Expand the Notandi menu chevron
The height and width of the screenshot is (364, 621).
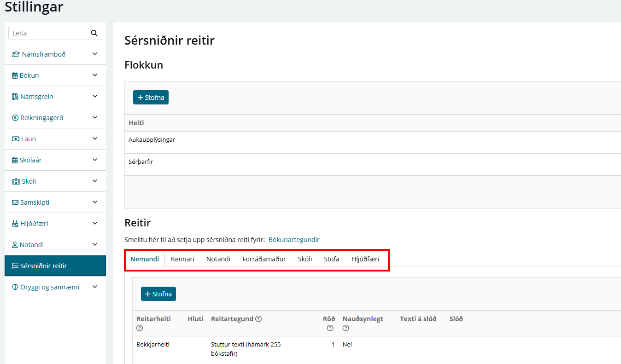point(95,244)
